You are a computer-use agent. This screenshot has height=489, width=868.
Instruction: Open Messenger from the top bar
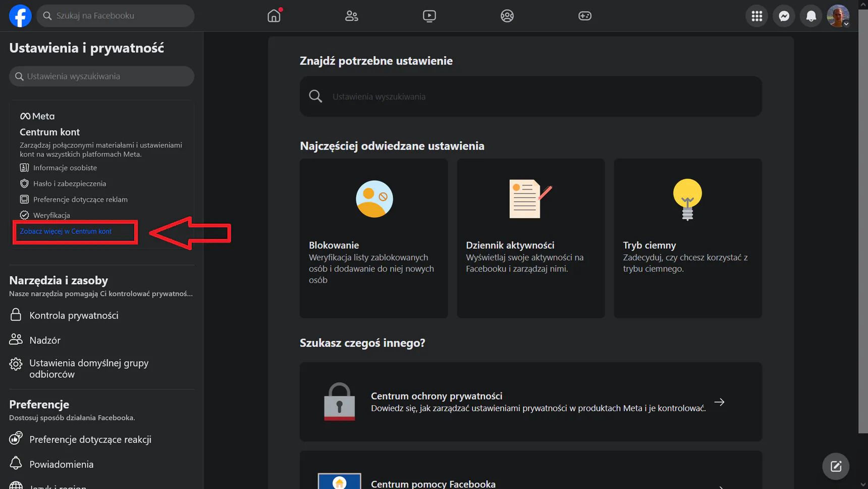coord(784,16)
